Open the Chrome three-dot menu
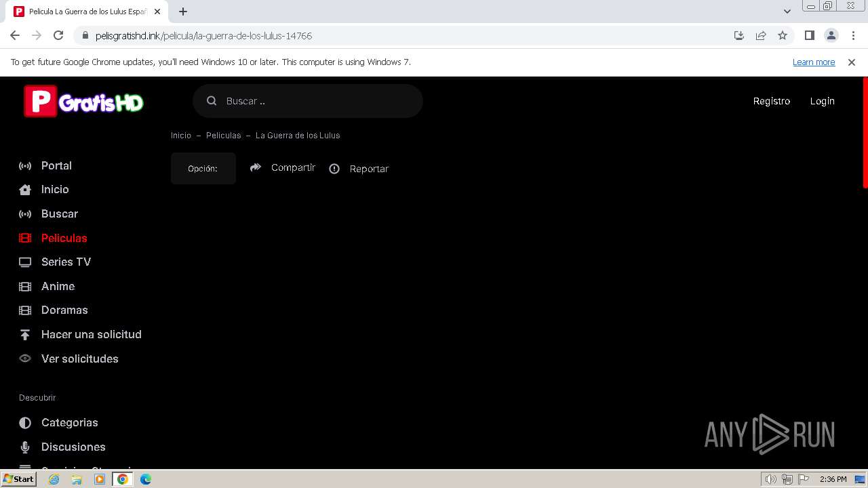Image resolution: width=868 pixels, height=488 pixels. [x=853, y=35]
